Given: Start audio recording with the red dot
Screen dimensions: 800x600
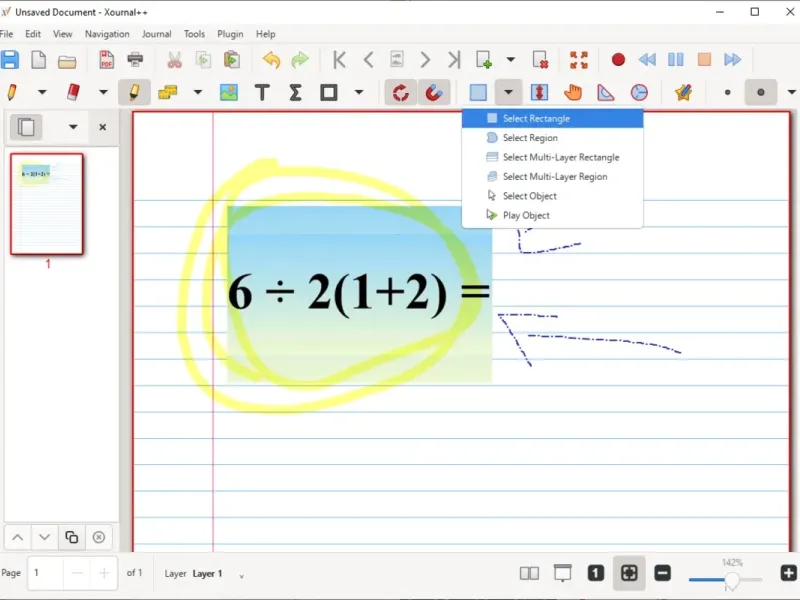Looking at the screenshot, I should 618,60.
